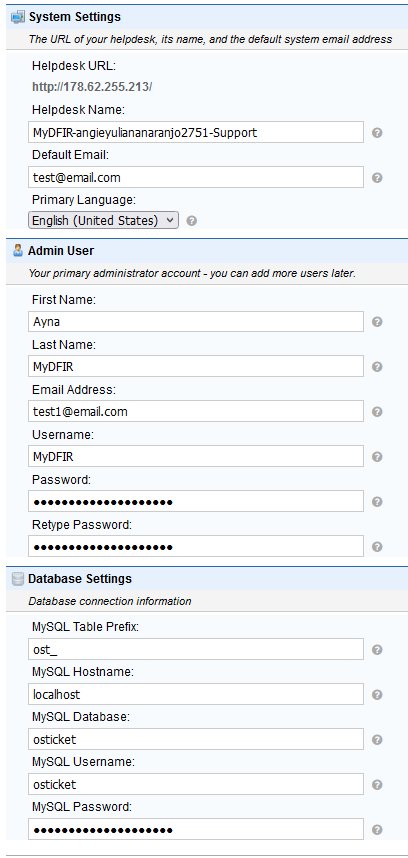Click help icon beside Username field
This screenshot has width=408, height=858.
(x=377, y=456)
